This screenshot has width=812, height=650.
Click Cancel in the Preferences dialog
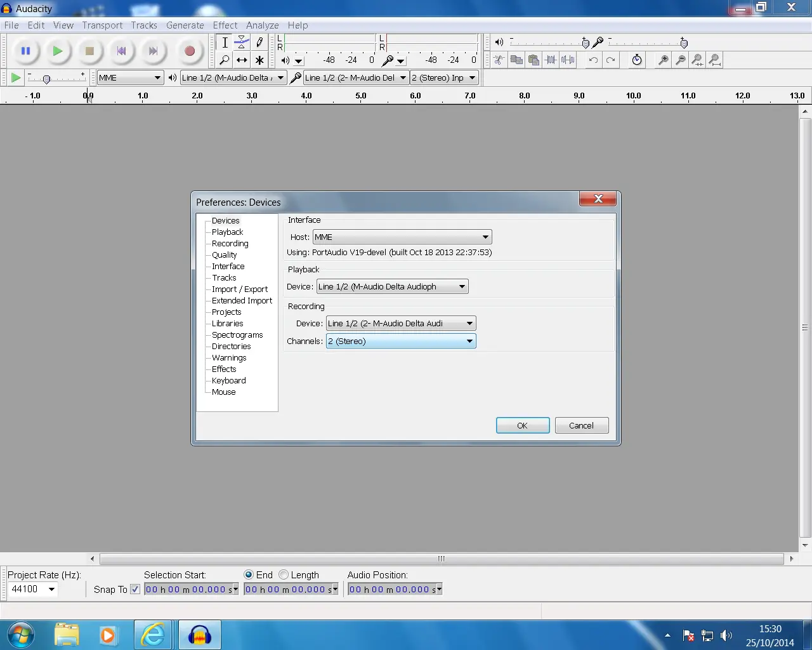pos(582,425)
